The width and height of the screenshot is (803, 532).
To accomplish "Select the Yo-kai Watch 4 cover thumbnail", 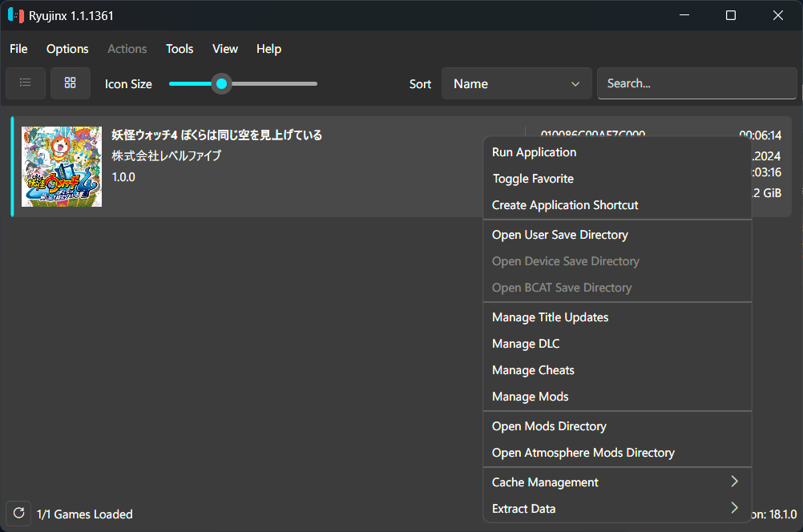I will [x=62, y=167].
